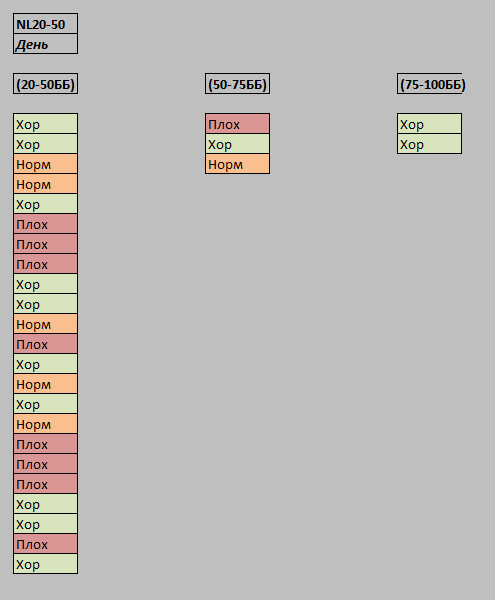Select the third Плох cell in first red group
495x600 pixels.
46,264
